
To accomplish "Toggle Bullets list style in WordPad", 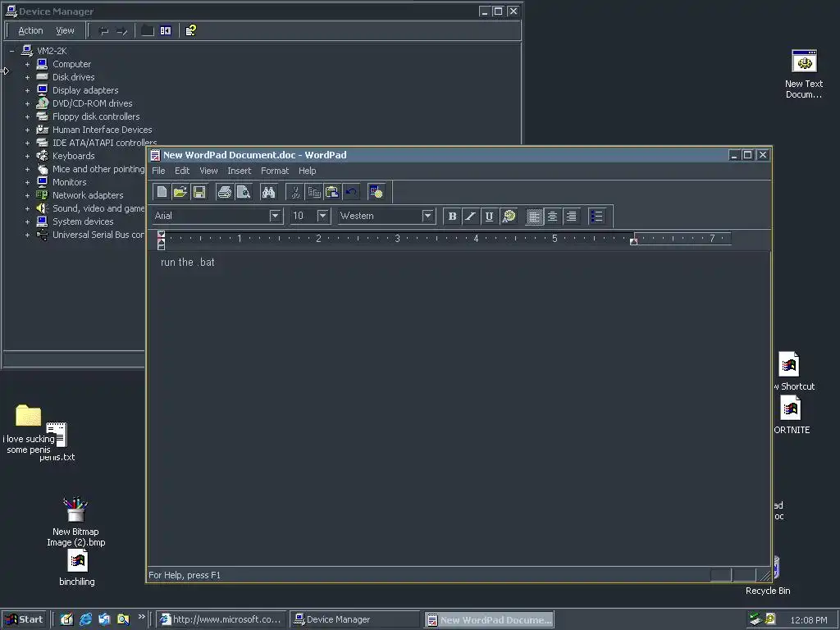I will click(596, 216).
